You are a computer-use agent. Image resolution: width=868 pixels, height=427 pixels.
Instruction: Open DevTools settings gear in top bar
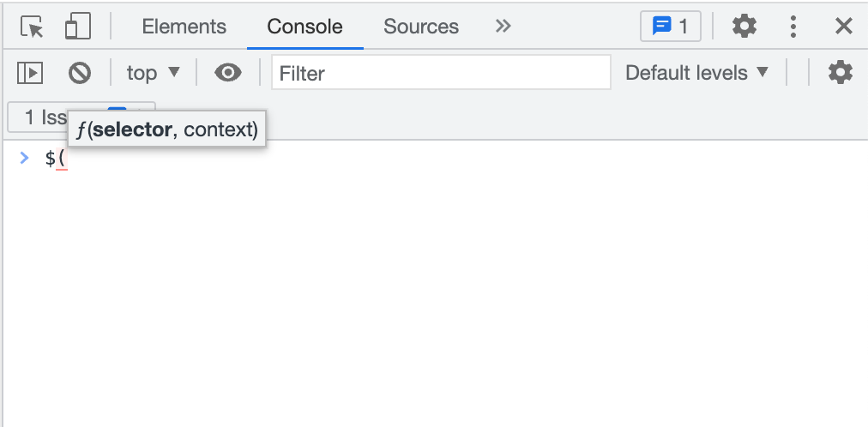coord(744,27)
